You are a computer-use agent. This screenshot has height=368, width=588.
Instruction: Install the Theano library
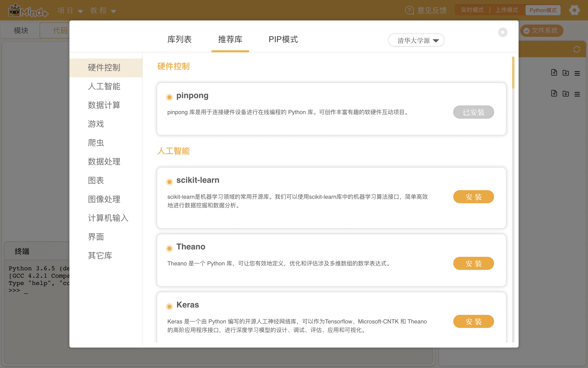coord(473,263)
